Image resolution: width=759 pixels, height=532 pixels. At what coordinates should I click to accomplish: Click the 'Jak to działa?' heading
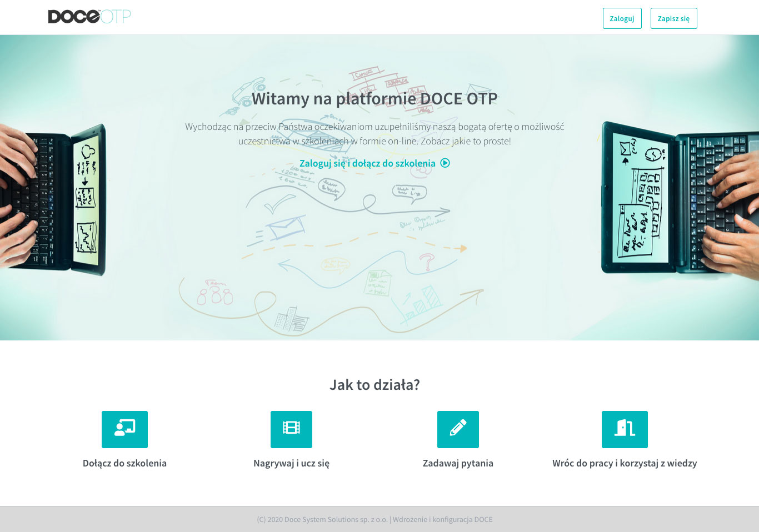coord(374,385)
